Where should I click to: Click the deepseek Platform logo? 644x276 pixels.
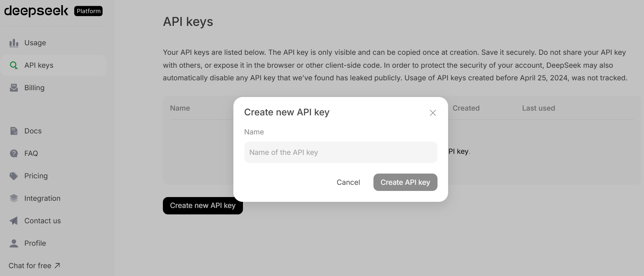[53, 11]
